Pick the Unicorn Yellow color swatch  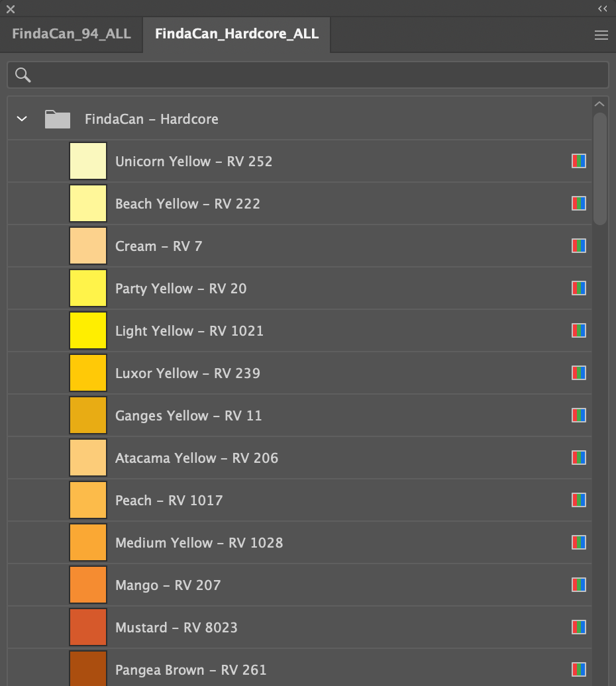(x=88, y=161)
